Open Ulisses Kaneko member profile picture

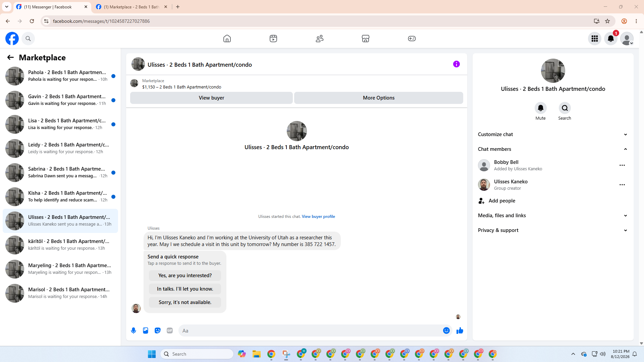pos(484,185)
